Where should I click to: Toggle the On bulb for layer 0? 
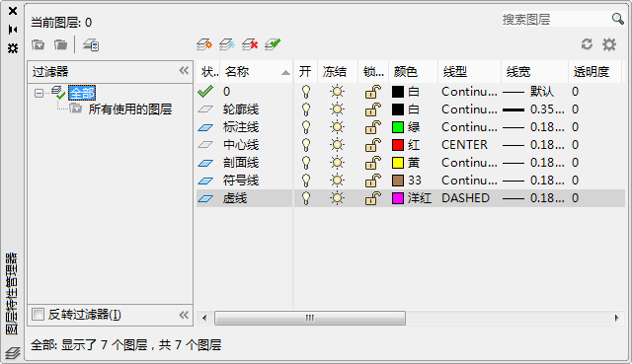click(x=306, y=92)
